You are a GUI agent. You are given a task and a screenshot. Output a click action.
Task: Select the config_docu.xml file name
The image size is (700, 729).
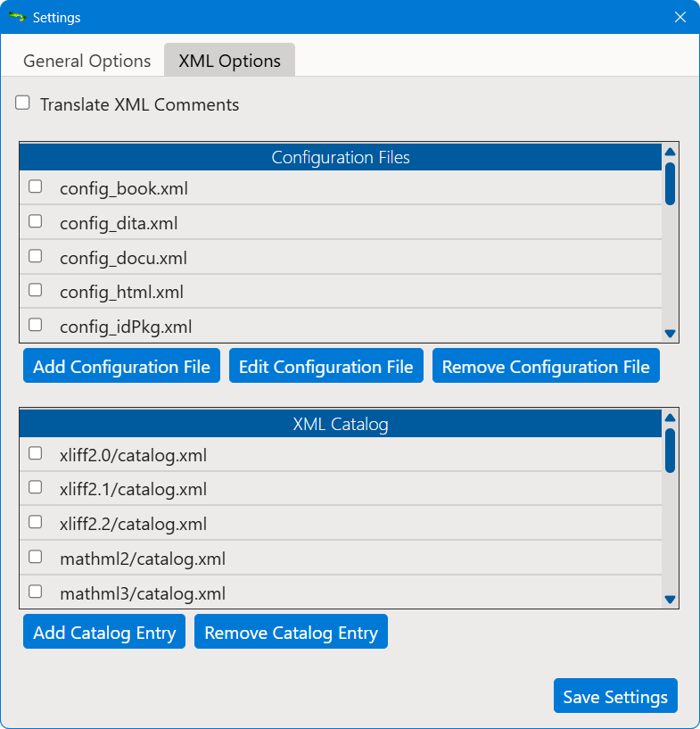pos(124,258)
